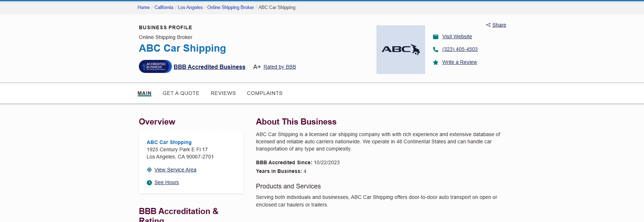The image size is (644, 222).
Task: Click the ABC Car Shipping name in Overview
Action: [169, 142]
